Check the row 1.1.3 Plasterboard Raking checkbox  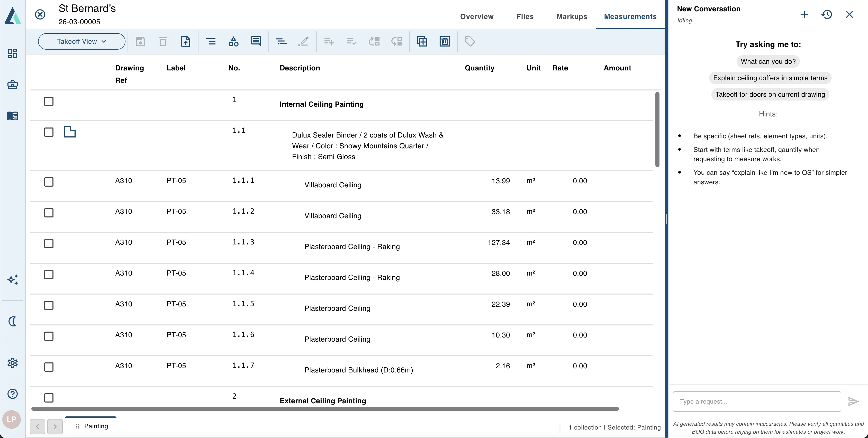coord(49,244)
